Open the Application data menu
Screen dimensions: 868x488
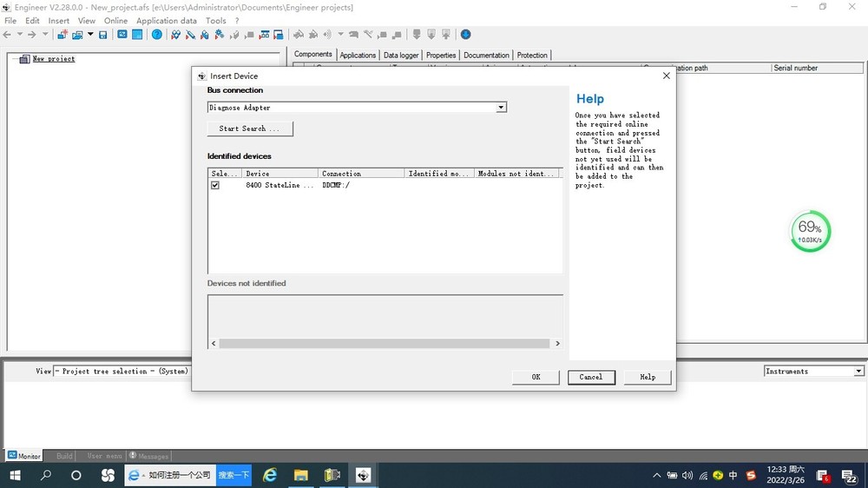pos(167,21)
